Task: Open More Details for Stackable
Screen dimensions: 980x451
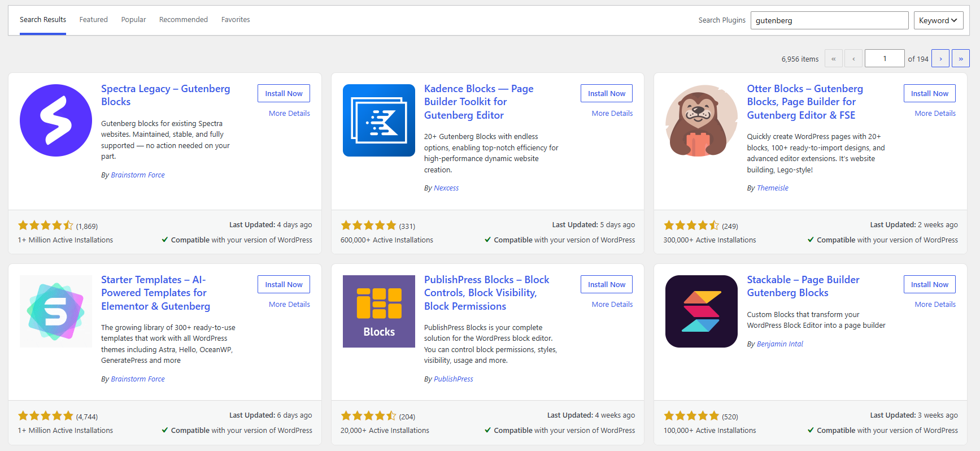Action: (935, 305)
